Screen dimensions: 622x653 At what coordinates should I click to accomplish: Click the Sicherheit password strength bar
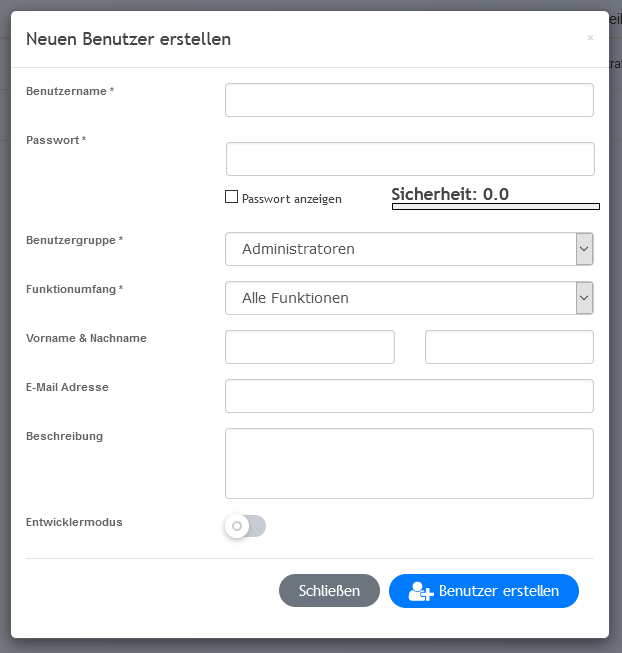(x=495, y=207)
